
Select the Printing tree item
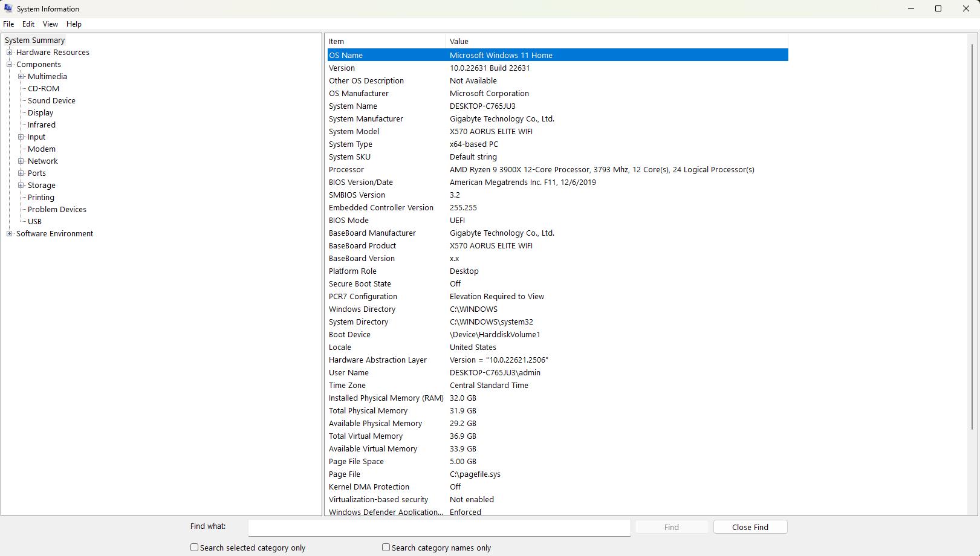point(41,198)
